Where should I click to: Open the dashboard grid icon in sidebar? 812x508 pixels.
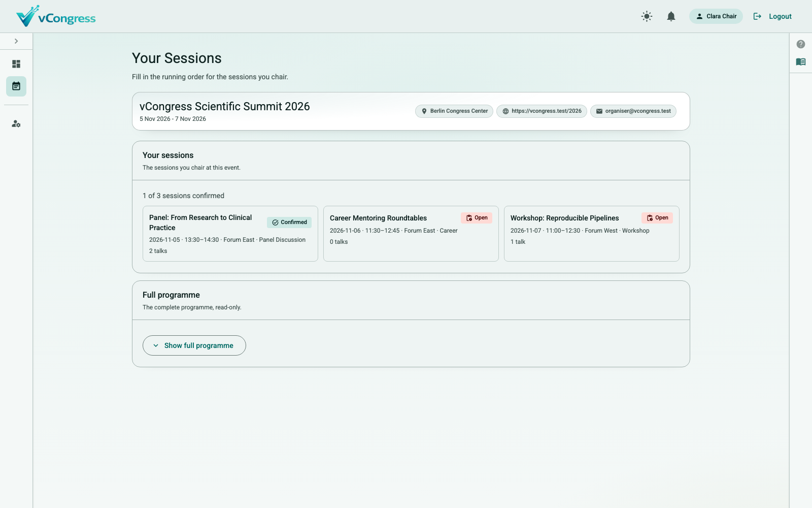(16, 64)
